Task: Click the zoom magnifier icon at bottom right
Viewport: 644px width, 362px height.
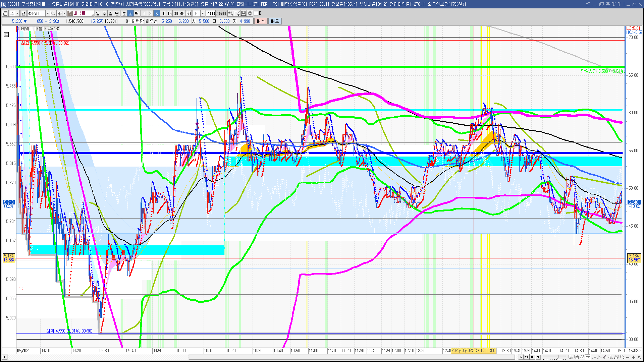Action: tap(622, 357)
